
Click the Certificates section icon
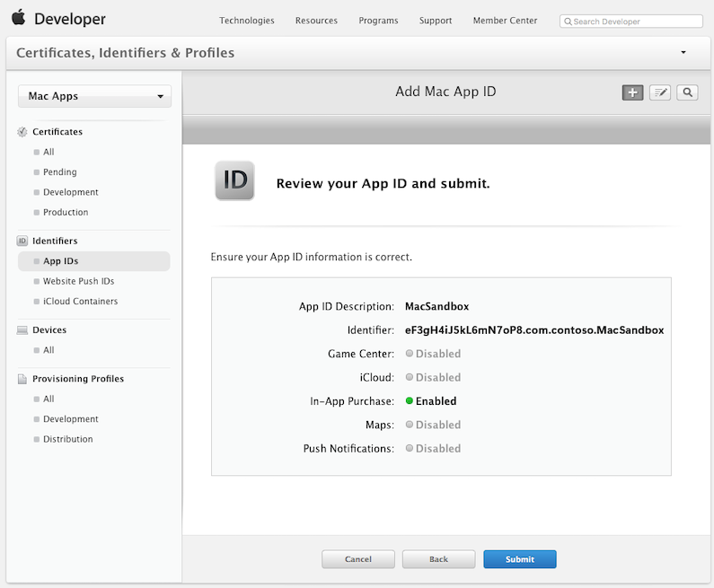coord(22,132)
